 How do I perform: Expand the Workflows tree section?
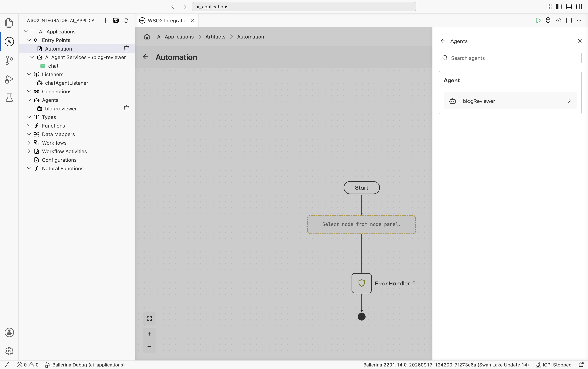[29, 143]
